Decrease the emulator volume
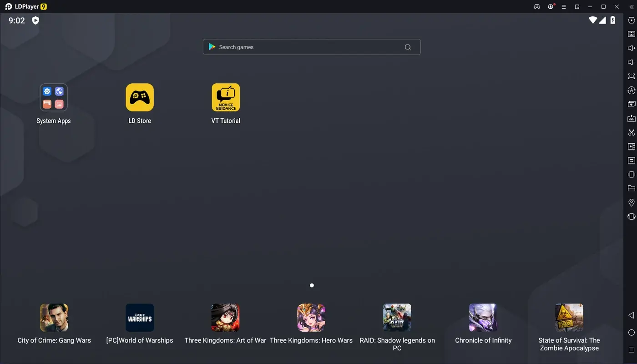The width and height of the screenshot is (637, 364). click(x=631, y=61)
